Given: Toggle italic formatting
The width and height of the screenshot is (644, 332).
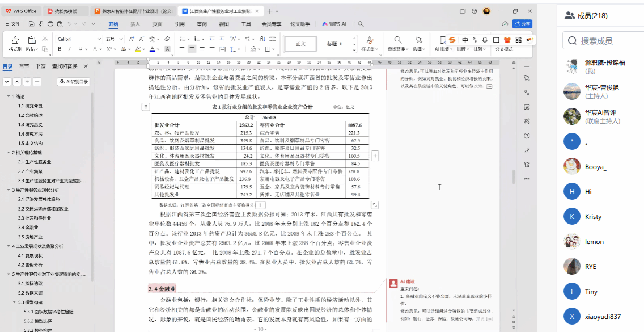Looking at the screenshot, I should [x=69, y=49].
